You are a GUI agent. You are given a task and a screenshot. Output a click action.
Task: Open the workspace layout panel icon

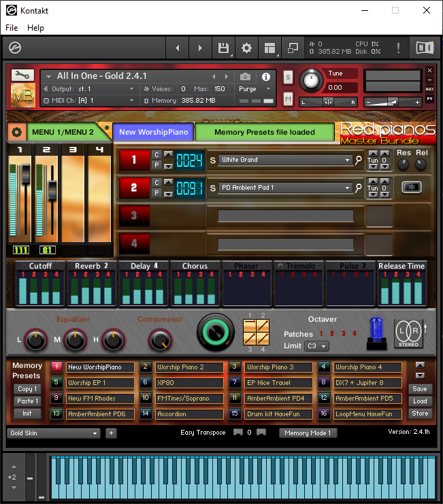[x=269, y=48]
